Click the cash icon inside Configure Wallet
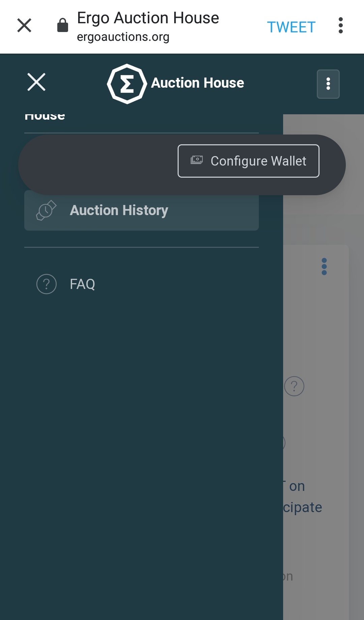 click(x=197, y=160)
